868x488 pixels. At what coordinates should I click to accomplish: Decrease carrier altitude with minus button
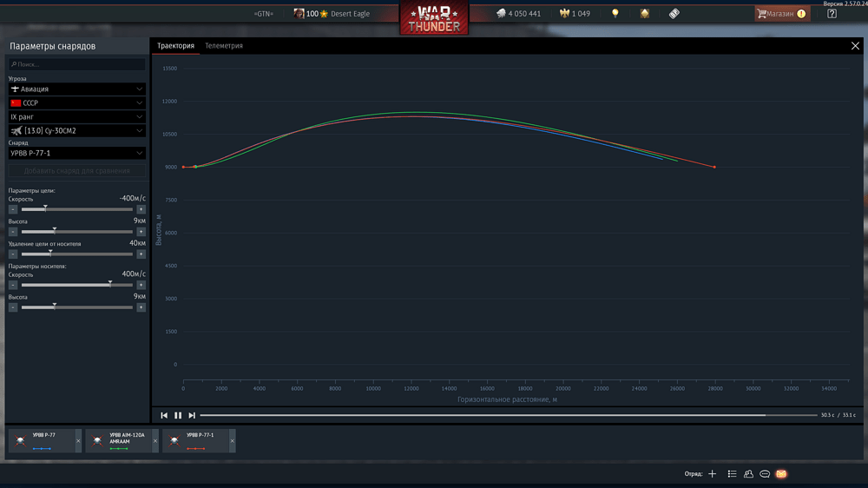coord(13,307)
